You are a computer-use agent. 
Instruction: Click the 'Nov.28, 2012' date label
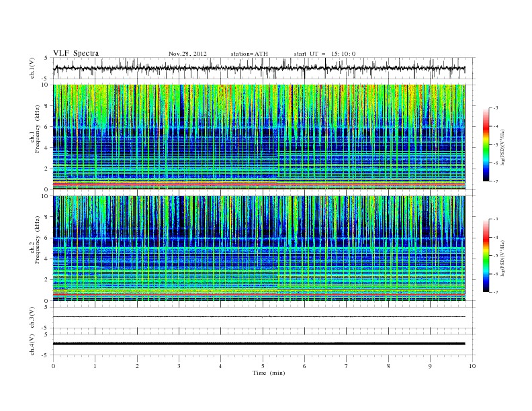(187, 54)
